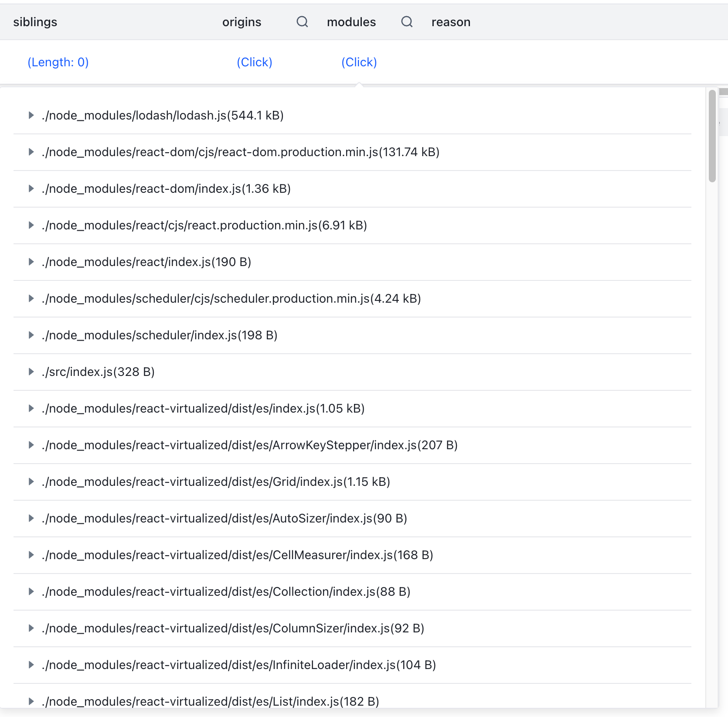Select text react-dom.production.min.js(131.74 kB)

(328, 152)
